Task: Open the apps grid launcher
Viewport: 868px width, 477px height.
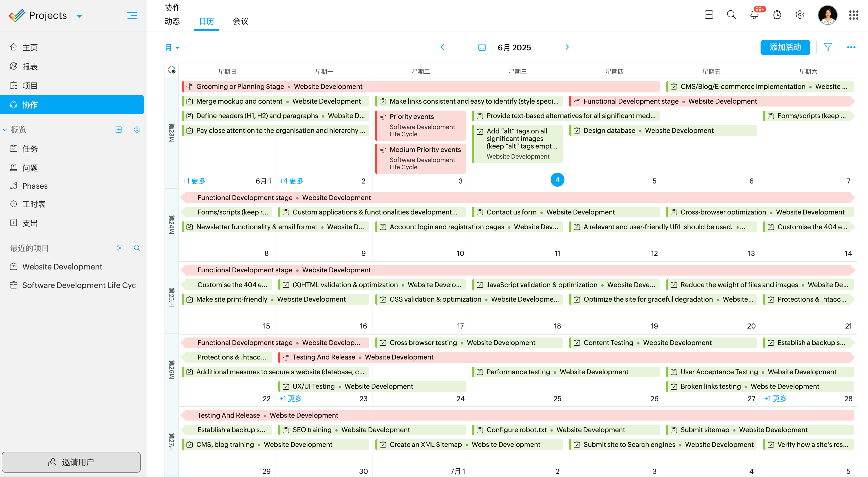Action: tap(853, 15)
